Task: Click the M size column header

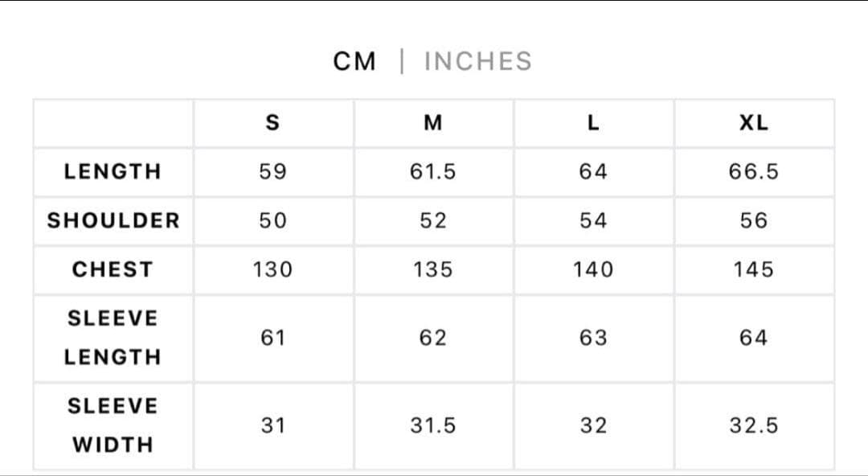Action: click(x=433, y=123)
